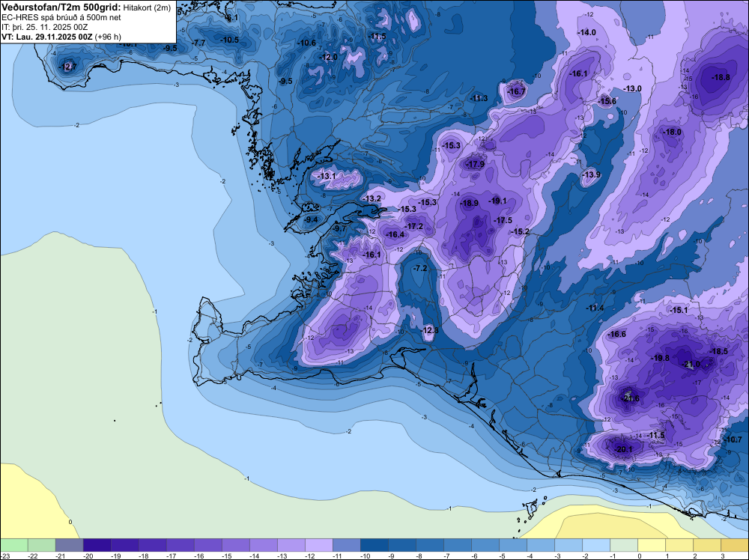Click the -15.6 temperature label
This screenshot has height=560, width=749.
click(607, 101)
